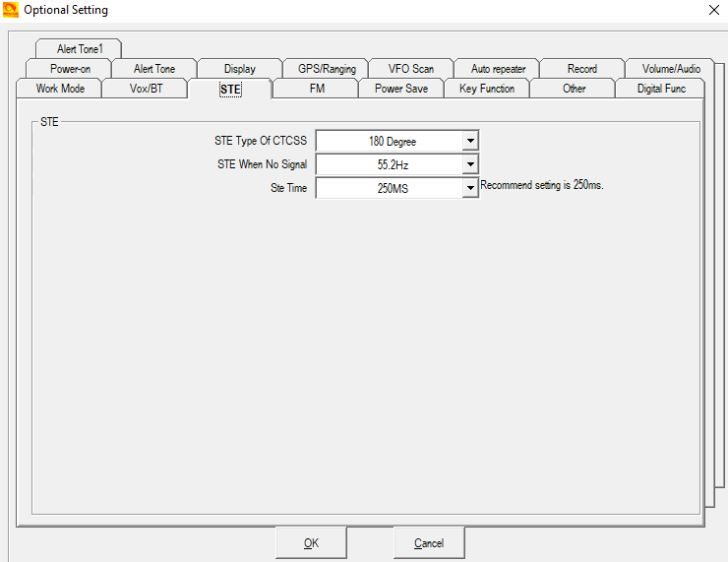This screenshot has height=562, width=728.
Task: Click the Ste Time label
Action: click(288, 188)
